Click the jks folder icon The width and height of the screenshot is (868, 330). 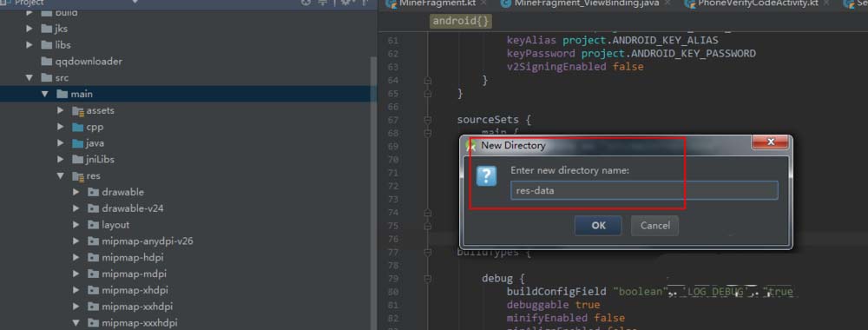pyautogui.click(x=47, y=29)
